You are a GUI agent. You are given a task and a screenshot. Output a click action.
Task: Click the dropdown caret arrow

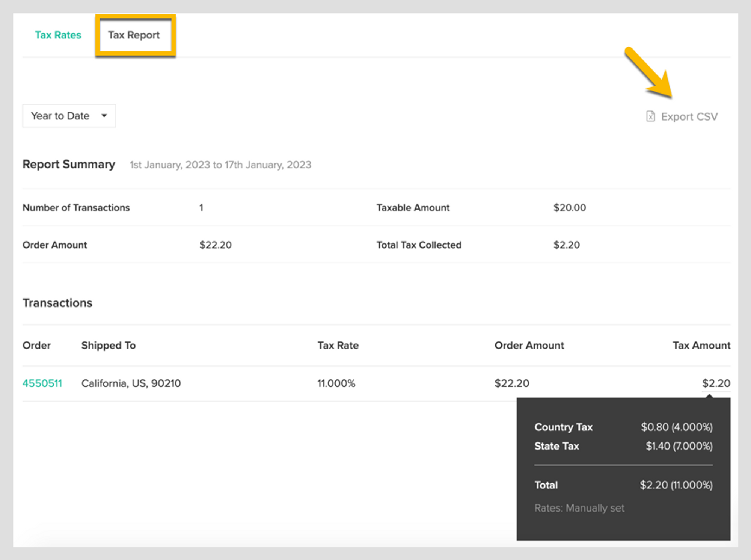pos(104,116)
